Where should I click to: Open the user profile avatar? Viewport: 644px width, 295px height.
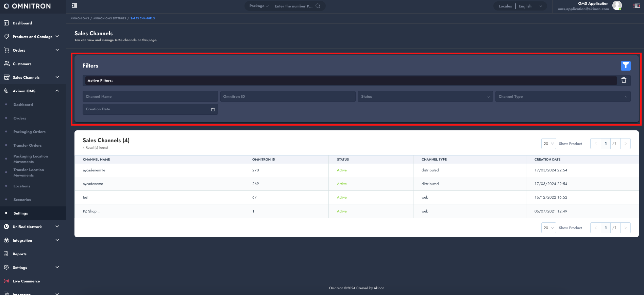[617, 5]
